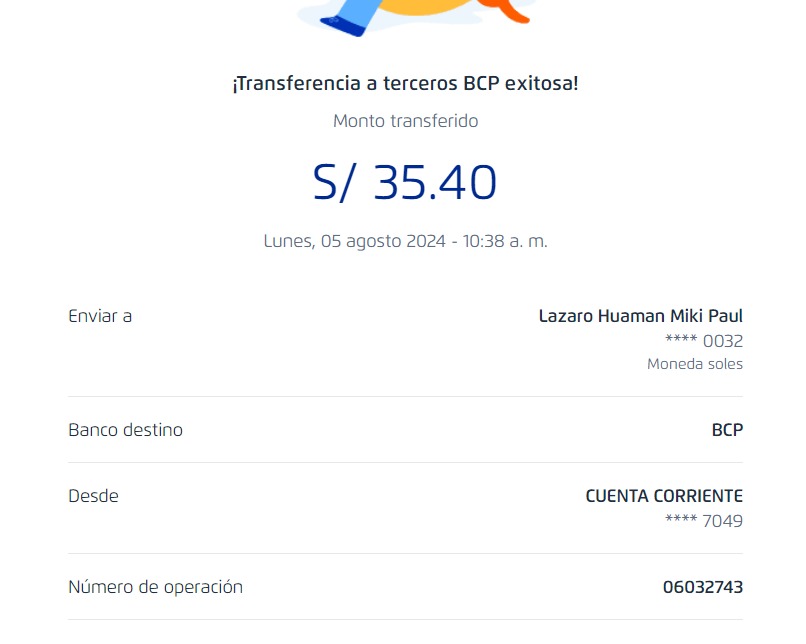Click the "Desde" label
Image resolution: width=806 pixels, height=644 pixels.
click(x=93, y=496)
